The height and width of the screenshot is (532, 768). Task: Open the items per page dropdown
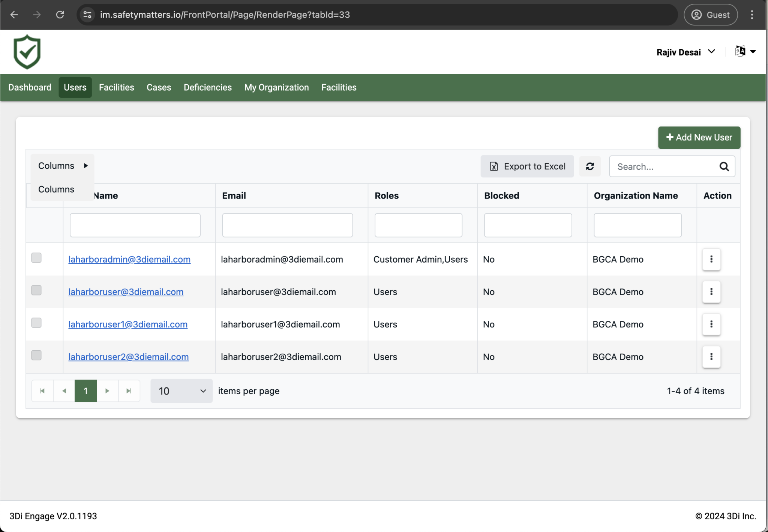181,391
